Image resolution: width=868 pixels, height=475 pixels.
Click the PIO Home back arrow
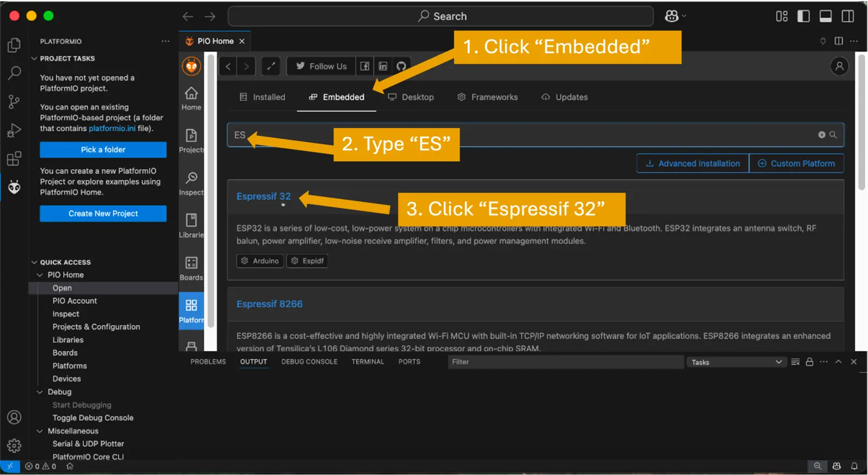tap(228, 66)
